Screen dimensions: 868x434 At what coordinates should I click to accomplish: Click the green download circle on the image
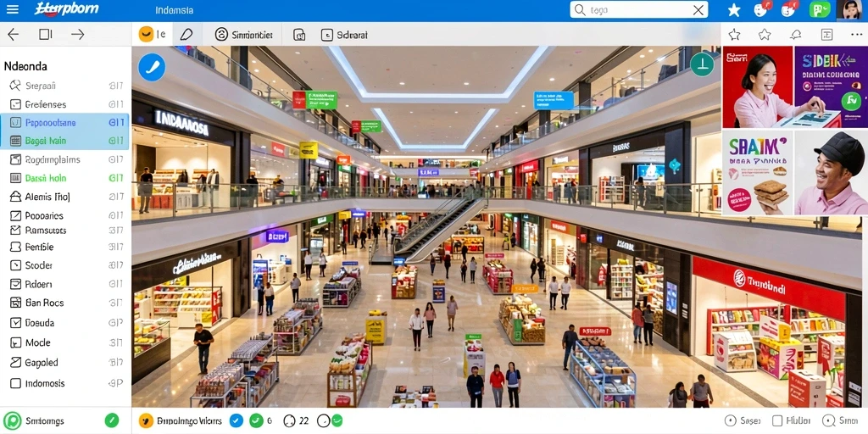point(702,64)
